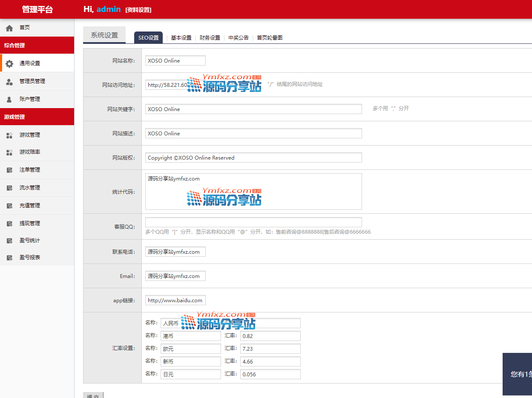Focus the 客服QQ text field
The width and height of the screenshot is (532, 398).
pyautogui.click(x=253, y=222)
